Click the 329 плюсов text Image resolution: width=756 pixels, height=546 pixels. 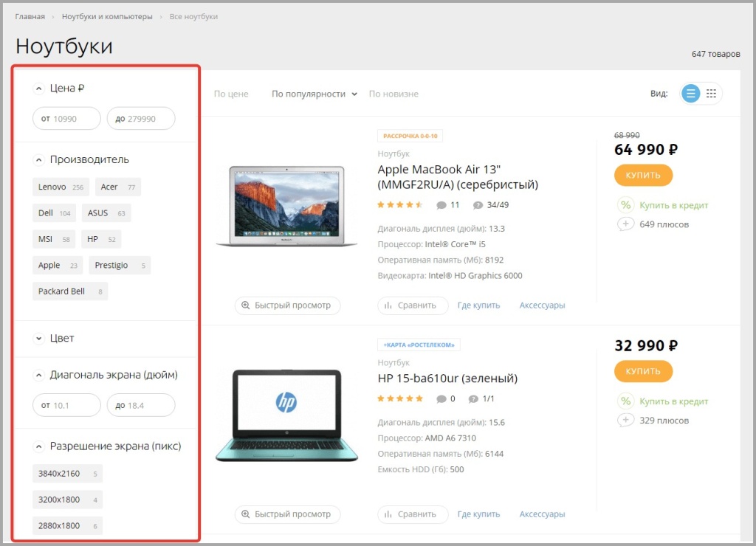pyautogui.click(x=664, y=421)
